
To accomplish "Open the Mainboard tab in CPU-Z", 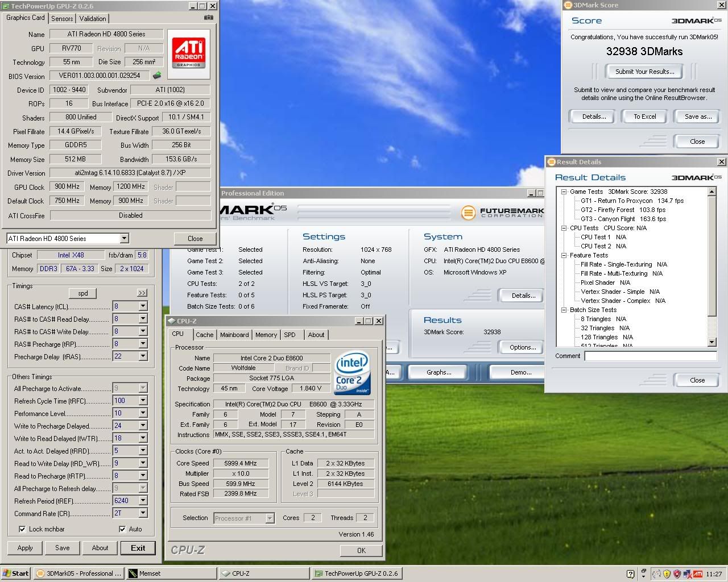I will tap(234, 335).
